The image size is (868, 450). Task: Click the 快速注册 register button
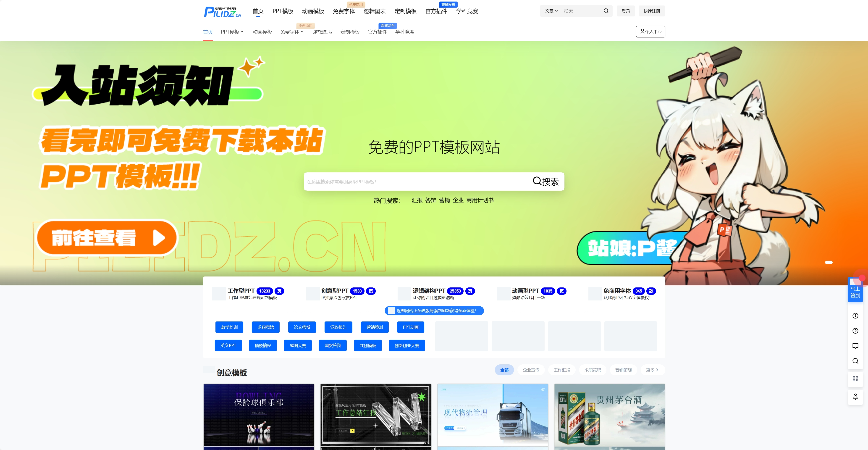pos(652,11)
